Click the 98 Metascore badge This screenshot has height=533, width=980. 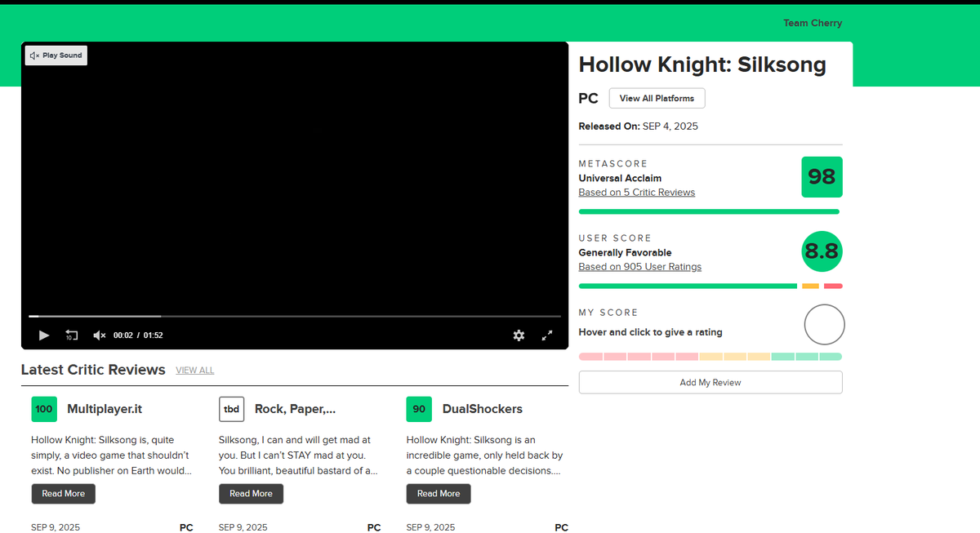(x=822, y=177)
